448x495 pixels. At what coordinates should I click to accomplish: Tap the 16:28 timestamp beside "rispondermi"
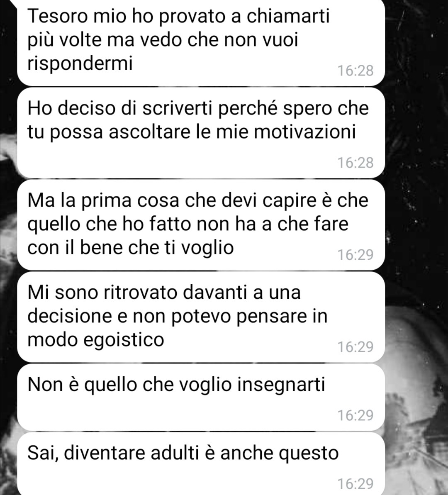coord(355,71)
